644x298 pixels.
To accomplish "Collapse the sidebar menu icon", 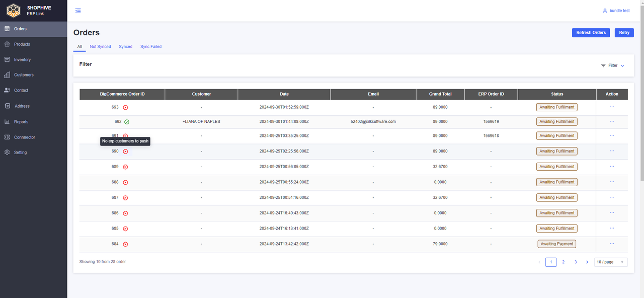I will pos(77,11).
